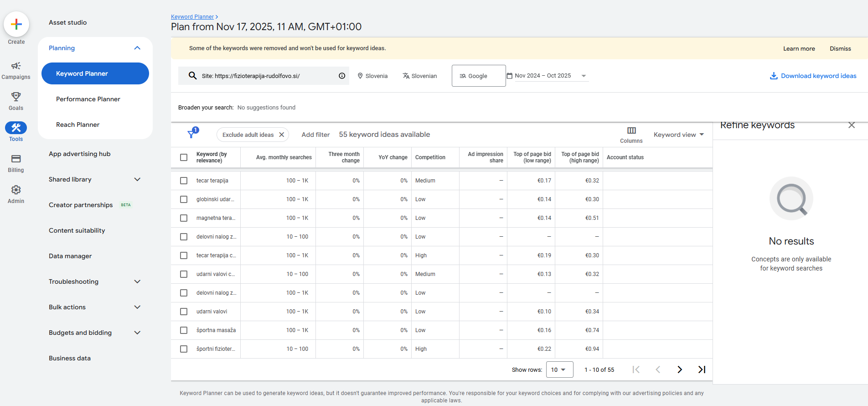Sort by Three month change column
Screen dimensions: 868x406
click(344, 157)
